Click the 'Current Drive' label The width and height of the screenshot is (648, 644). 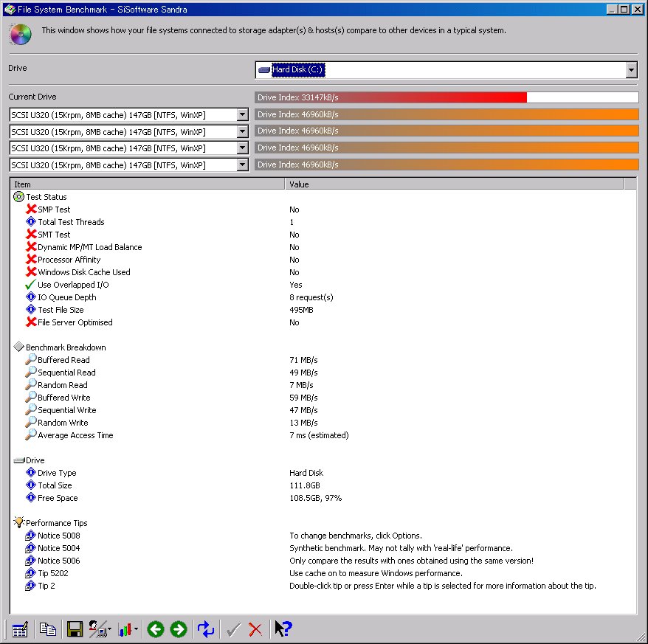coord(32,97)
